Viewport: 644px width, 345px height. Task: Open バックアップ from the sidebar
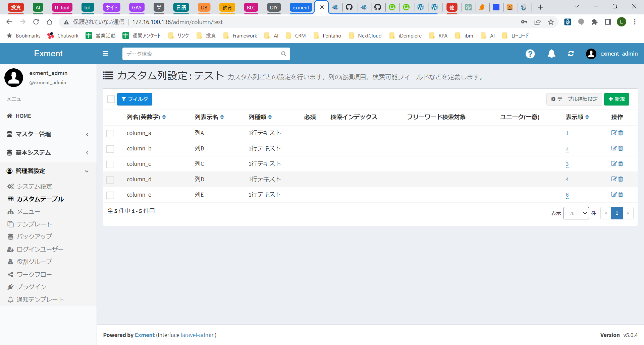click(x=34, y=236)
